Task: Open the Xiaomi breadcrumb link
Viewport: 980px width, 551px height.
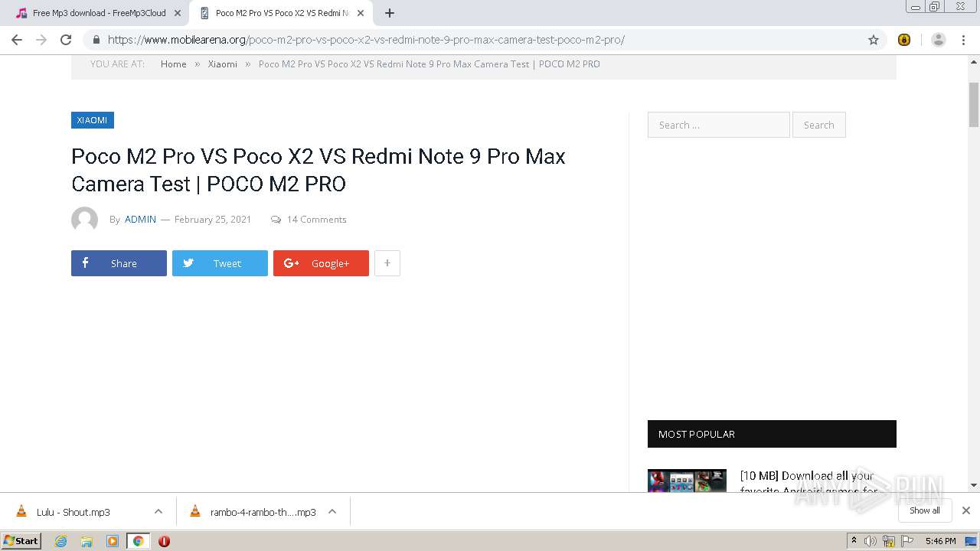Action: click(x=223, y=64)
